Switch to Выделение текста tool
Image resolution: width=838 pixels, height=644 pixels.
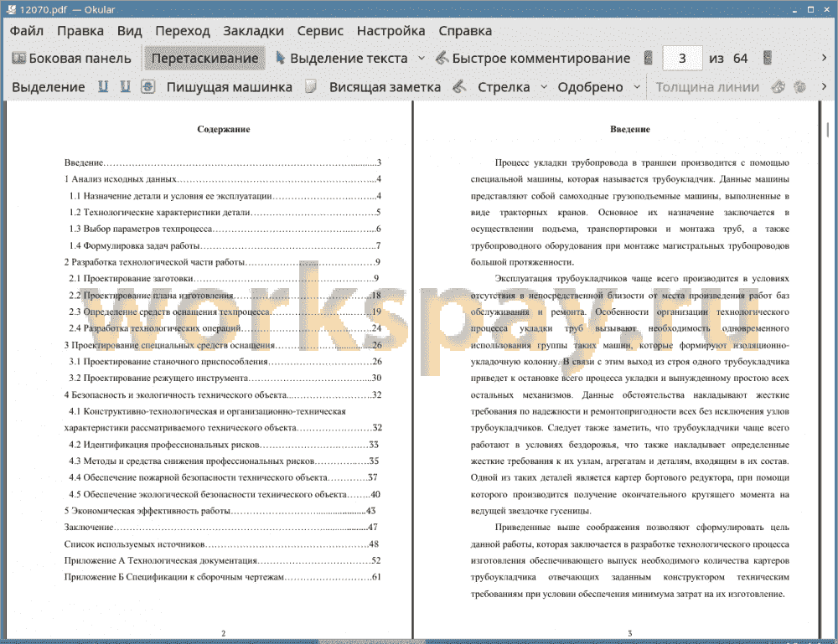(x=342, y=59)
